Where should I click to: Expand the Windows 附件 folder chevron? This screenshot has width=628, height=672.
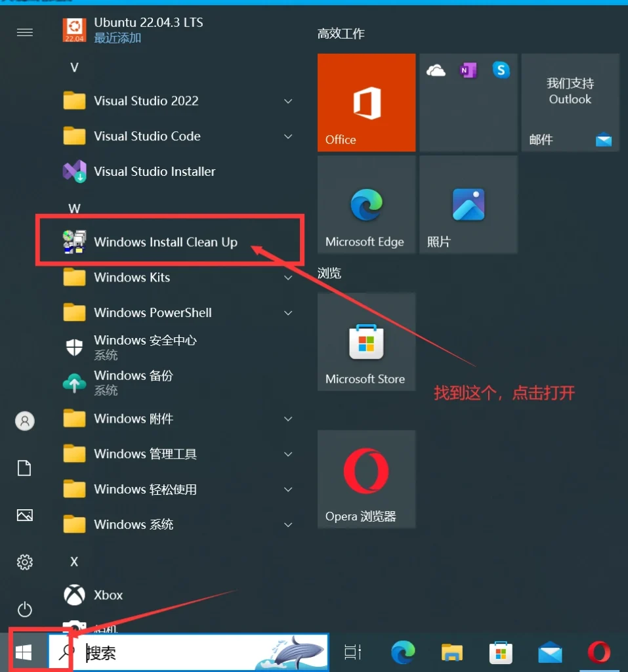pos(289,419)
